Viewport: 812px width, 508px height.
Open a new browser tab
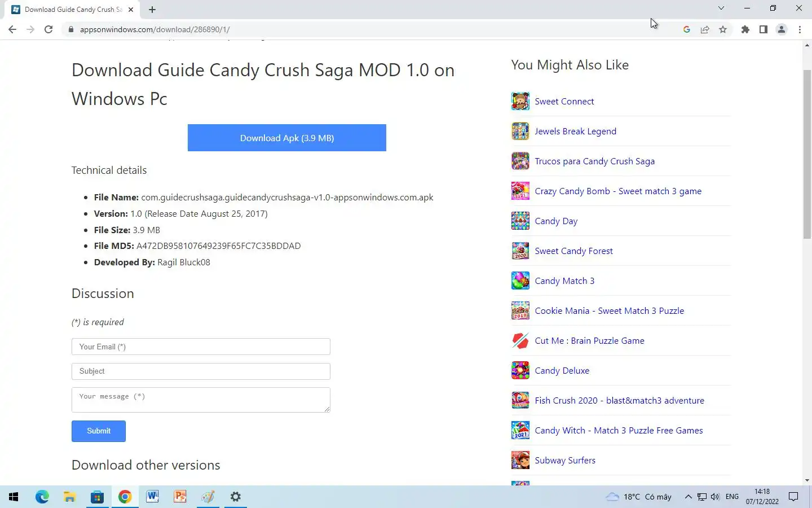(x=152, y=10)
